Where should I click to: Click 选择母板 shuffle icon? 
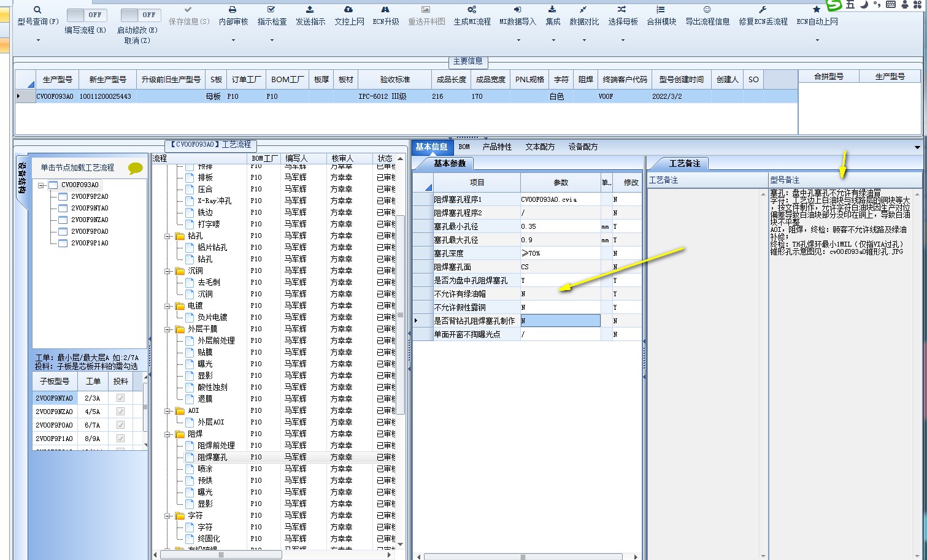622,10
